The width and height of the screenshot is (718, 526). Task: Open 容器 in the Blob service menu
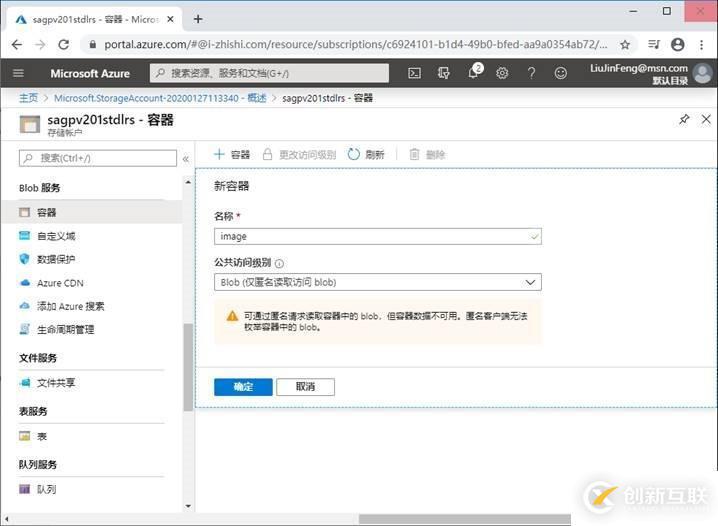coord(92,212)
